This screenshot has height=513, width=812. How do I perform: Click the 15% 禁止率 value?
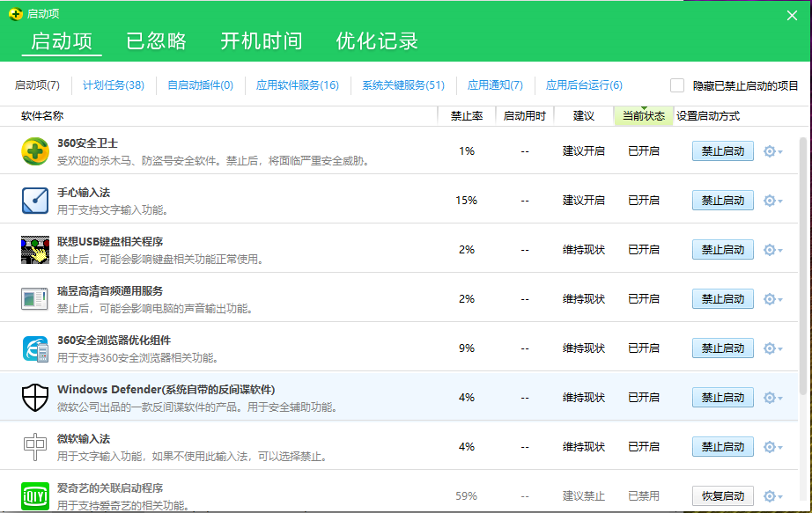tap(466, 201)
